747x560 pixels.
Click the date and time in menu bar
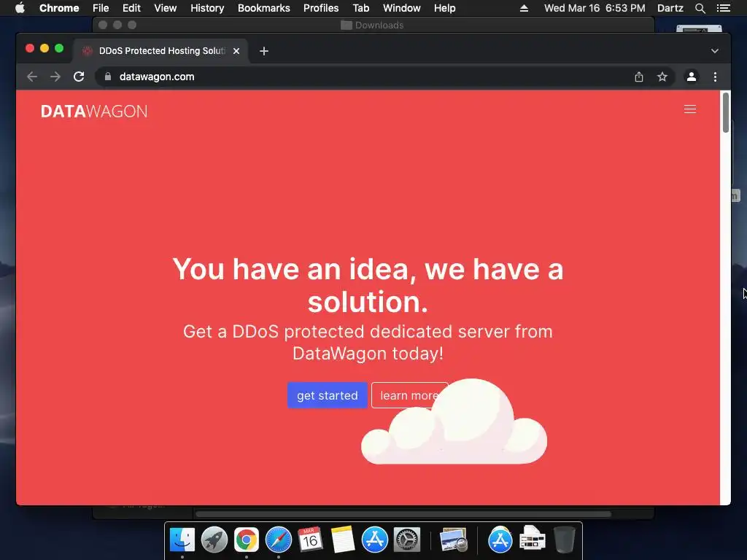[x=595, y=8]
